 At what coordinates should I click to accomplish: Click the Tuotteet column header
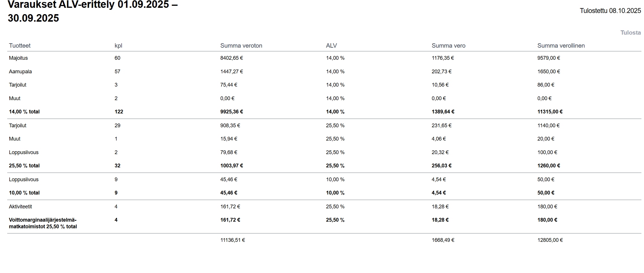pos(20,46)
